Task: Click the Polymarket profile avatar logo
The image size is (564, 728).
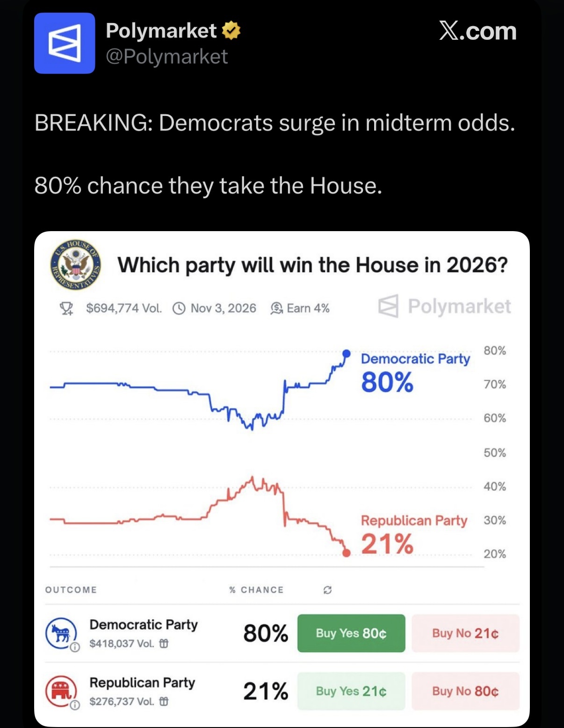Action: pyautogui.click(x=65, y=43)
